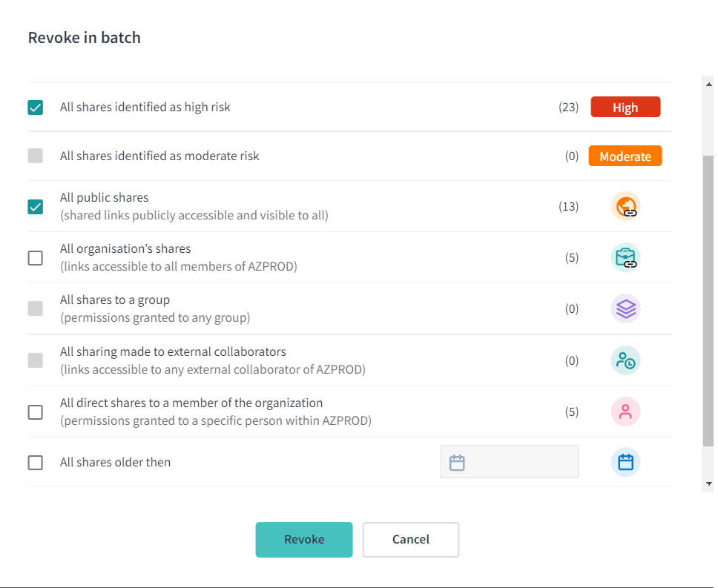Image resolution: width=718 pixels, height=588 pixels.
Task: Click the organisation's shares briefcase icon
Action: click(625, 257)
